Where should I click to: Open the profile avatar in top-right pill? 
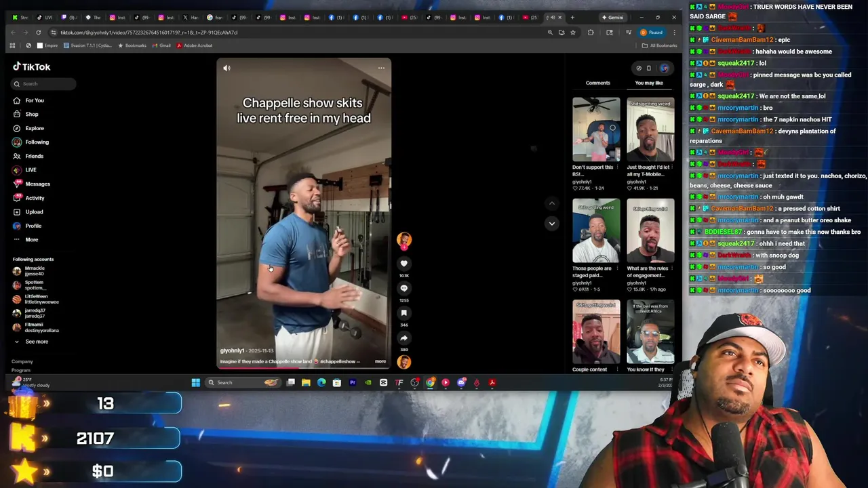coord(665,68)
